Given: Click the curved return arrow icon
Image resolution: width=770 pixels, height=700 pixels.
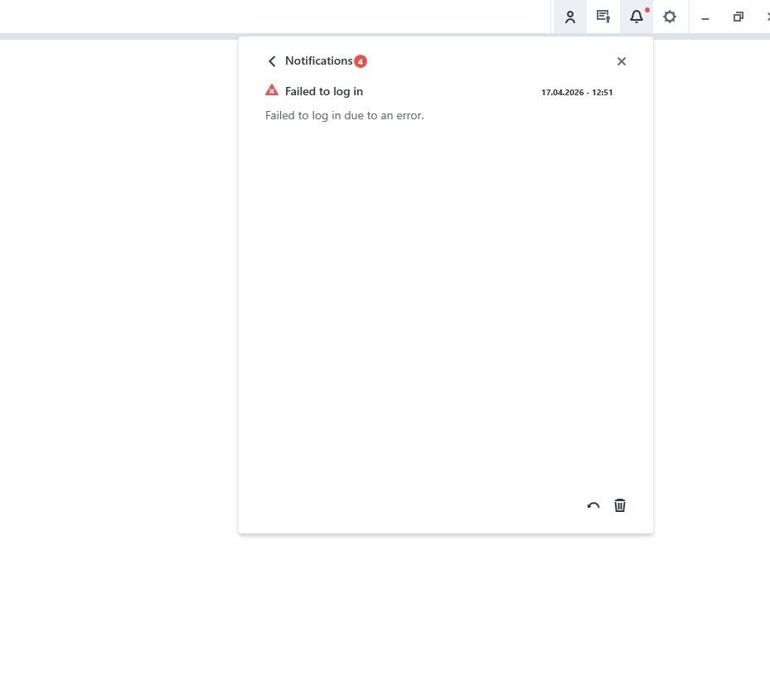Looking at the screenshot, I should (593, 505).
